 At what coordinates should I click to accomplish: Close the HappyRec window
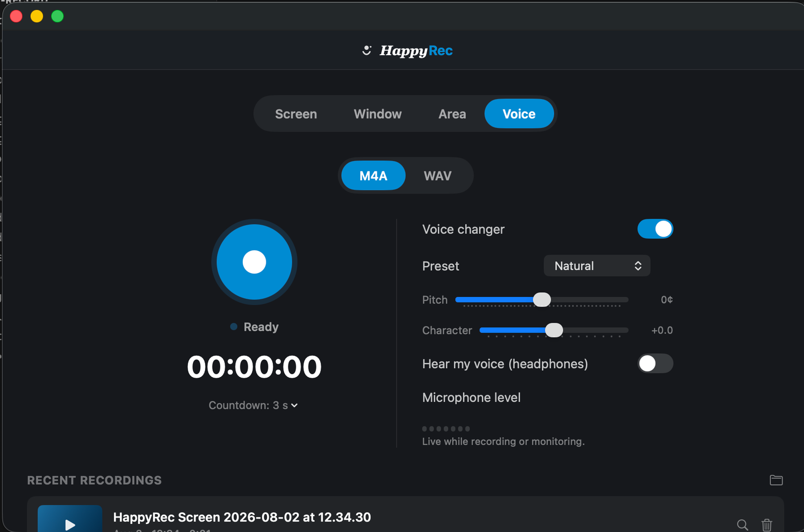[16, 17]
